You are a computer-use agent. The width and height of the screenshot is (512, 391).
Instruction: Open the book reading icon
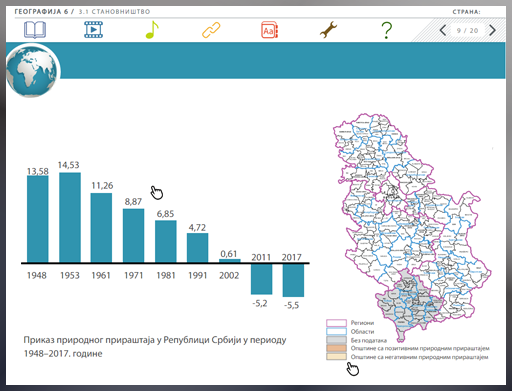35,30
